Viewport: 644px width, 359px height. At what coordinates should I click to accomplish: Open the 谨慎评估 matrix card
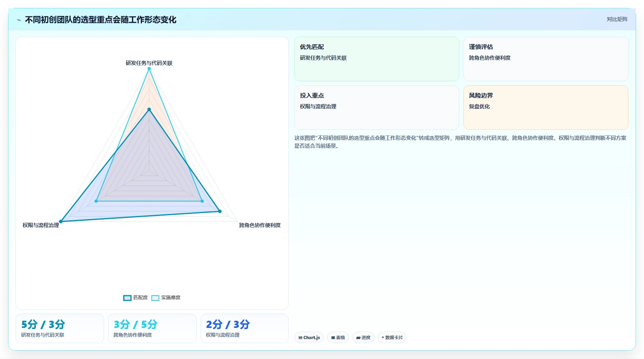point(546,59)
